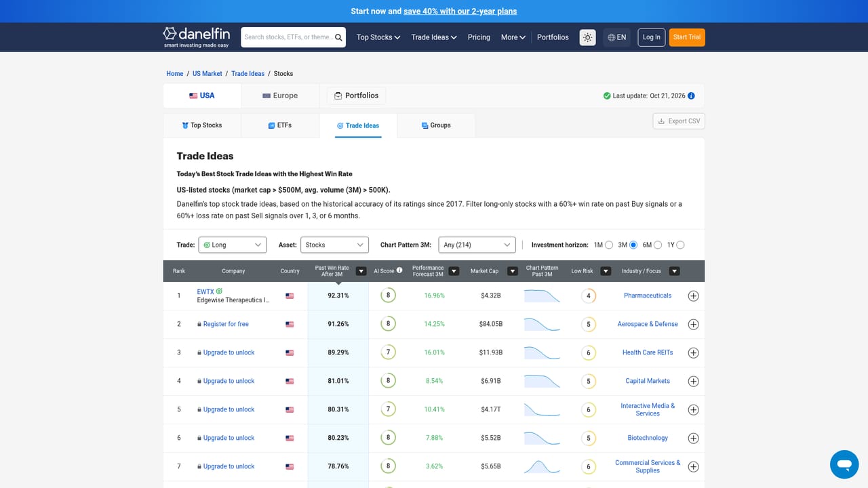The image size is (868, 488).
Task: Click the search magnifier icon
Action: (x=338, y=37)
